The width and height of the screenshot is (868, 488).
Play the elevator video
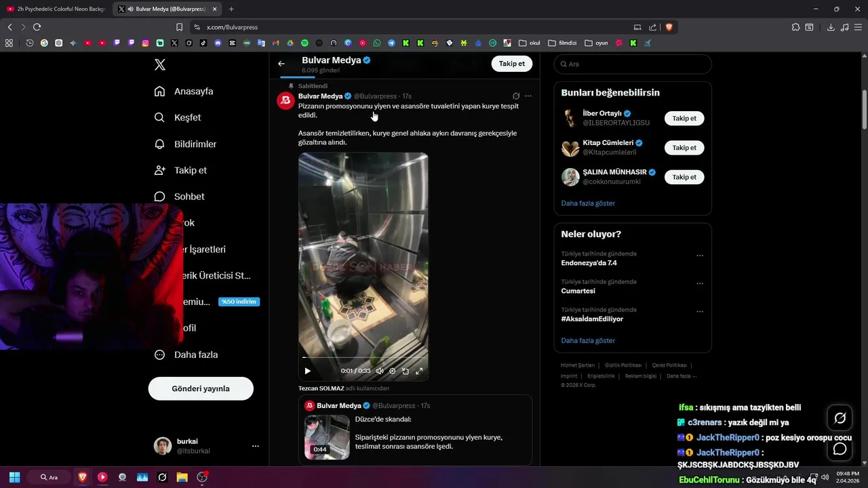click(307, 371)
